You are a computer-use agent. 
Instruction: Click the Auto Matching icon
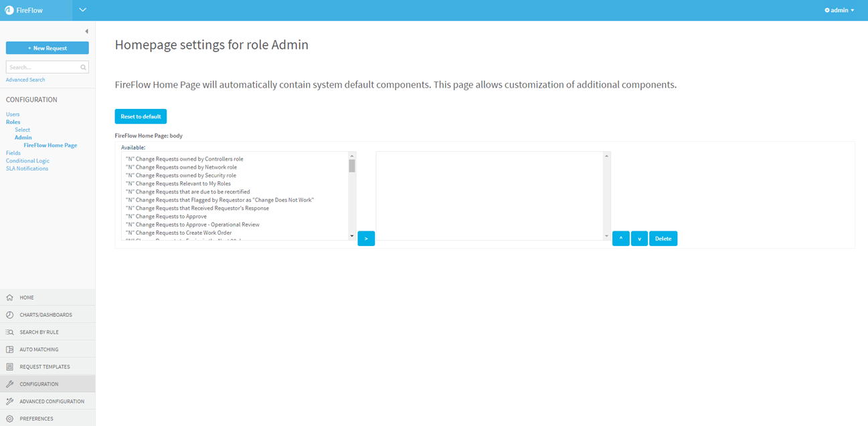pos(9,350)
